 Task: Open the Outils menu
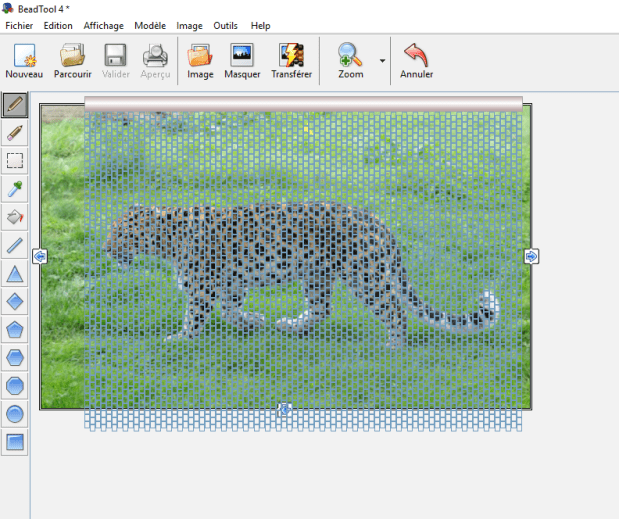pos(225,25)
